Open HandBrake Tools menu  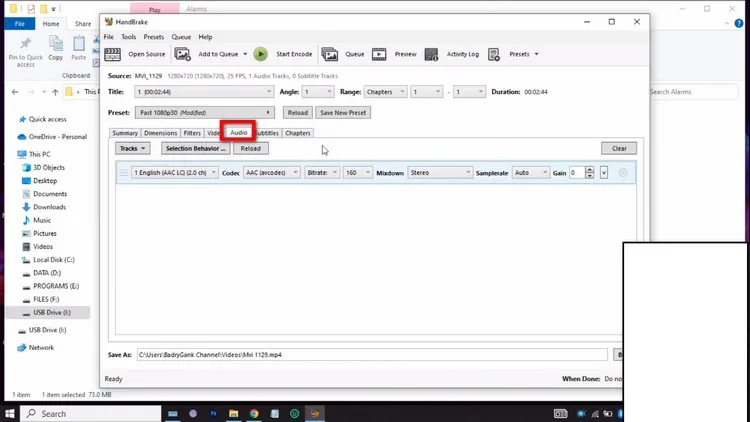[x=129, y=37]
